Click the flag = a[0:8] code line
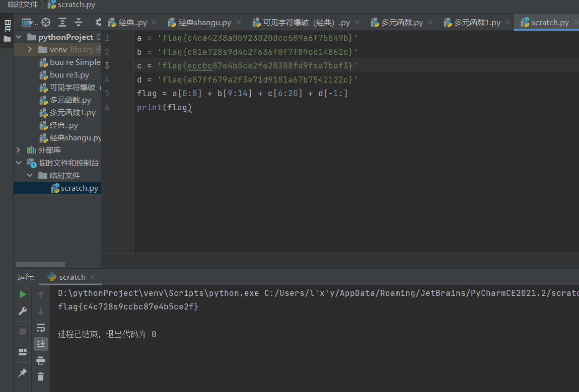This screenshot has height=392, width=579. pyautogui.click(x=242, y=94)
